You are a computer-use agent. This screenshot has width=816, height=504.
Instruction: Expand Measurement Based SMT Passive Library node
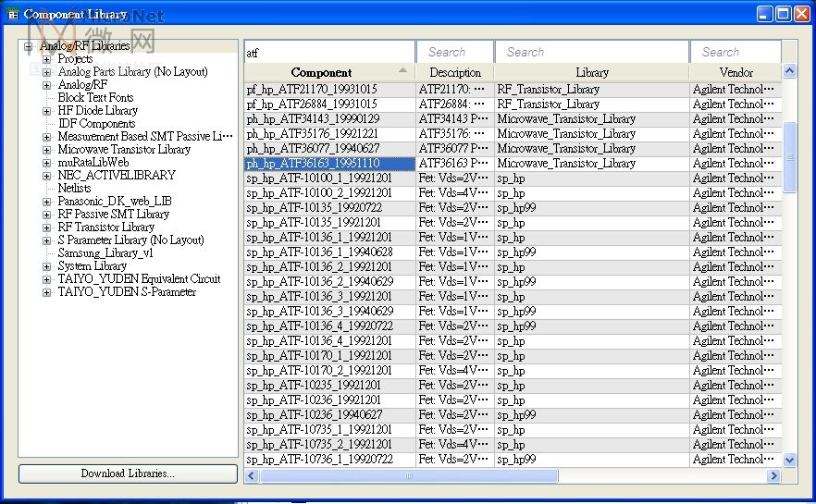(47, 137)
